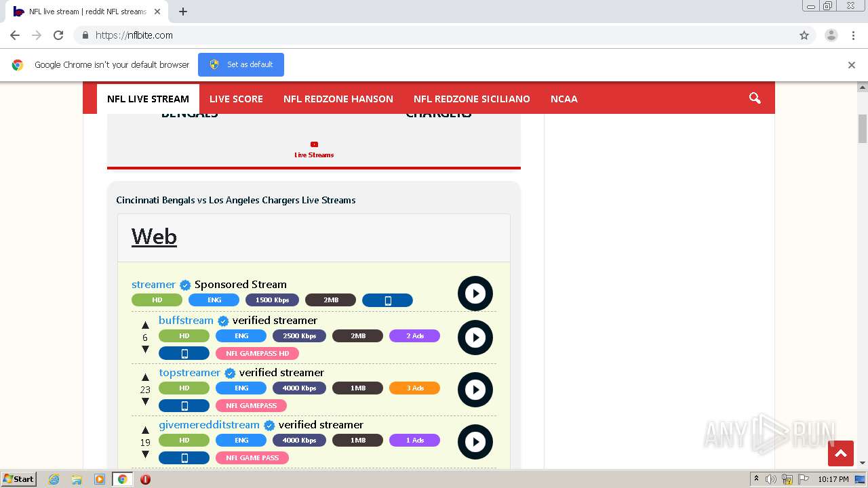Click the taskbar clock showing 10:17 PM

click(833, 479)
